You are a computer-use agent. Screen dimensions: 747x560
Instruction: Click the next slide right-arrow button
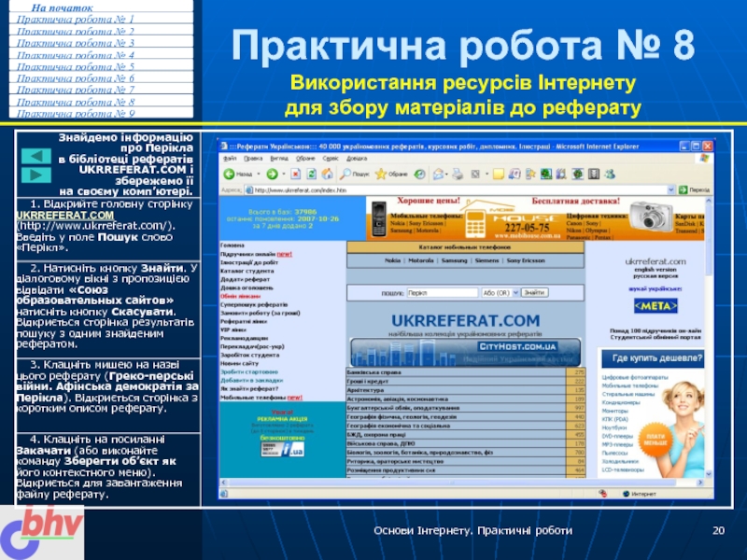coord(36,175)
